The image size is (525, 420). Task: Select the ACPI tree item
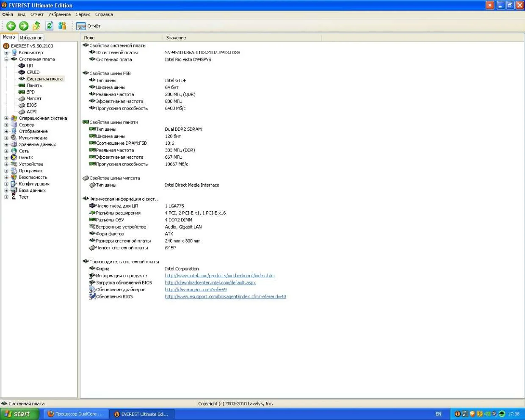tap(32, 112)
